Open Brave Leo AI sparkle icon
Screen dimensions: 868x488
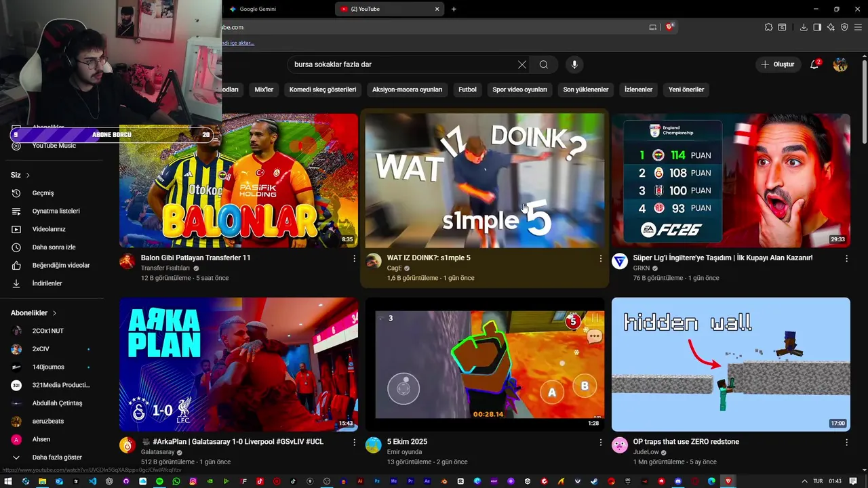(x=831, y=27)
